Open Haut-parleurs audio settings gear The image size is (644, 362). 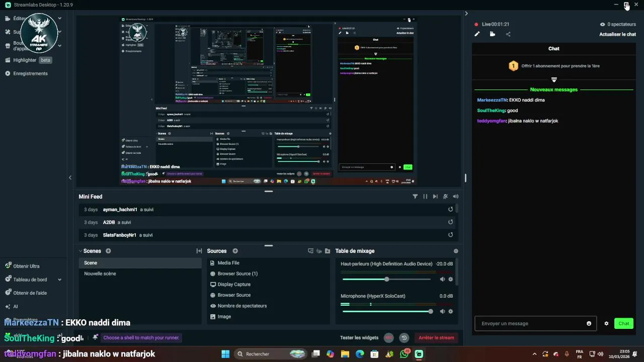click(x=450, y=279)
